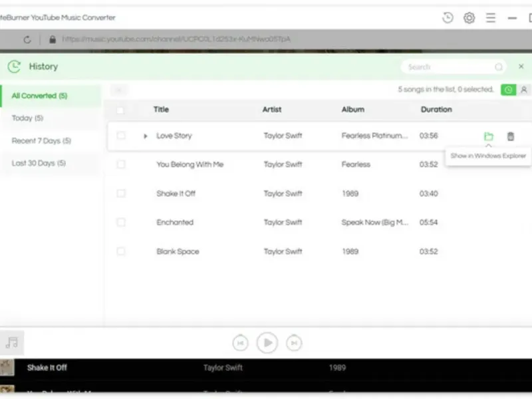Click 1989 album in the black YouTube Music bar
This screenshot has height=399, width=532.
[x=337, y=368]
